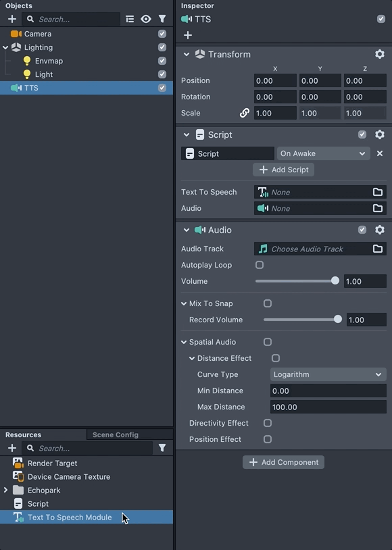The width and height of the screenshot is (392, 550).
Task: Click the Add Script button
Action: pos(283,170)
